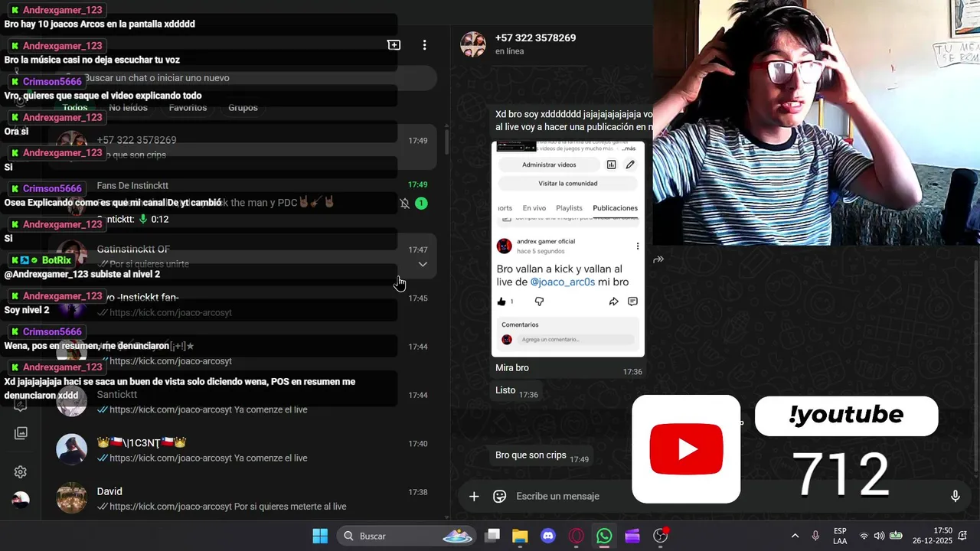Open the emoji and sticker picker

click(x=500, y=497)
